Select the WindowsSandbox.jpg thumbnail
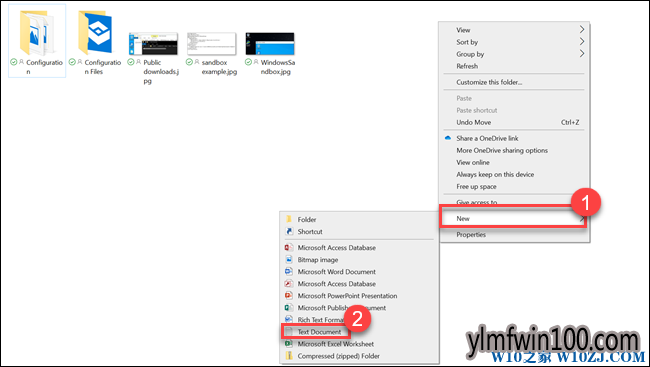The width and height of the screenshot is (650, 367). (x=270, y=44)
